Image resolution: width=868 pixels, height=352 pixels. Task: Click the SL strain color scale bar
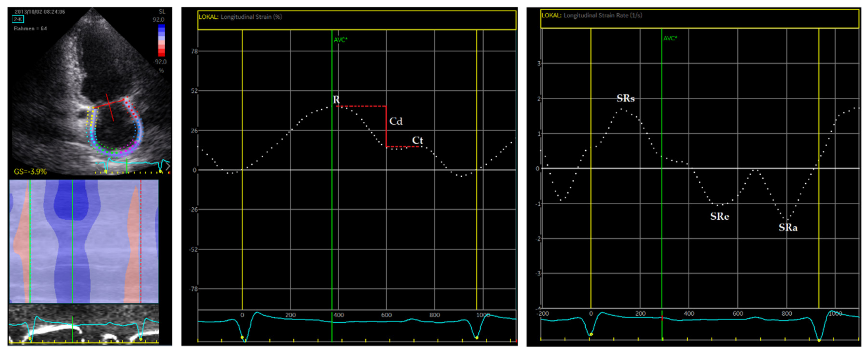(x=161, y=40)
